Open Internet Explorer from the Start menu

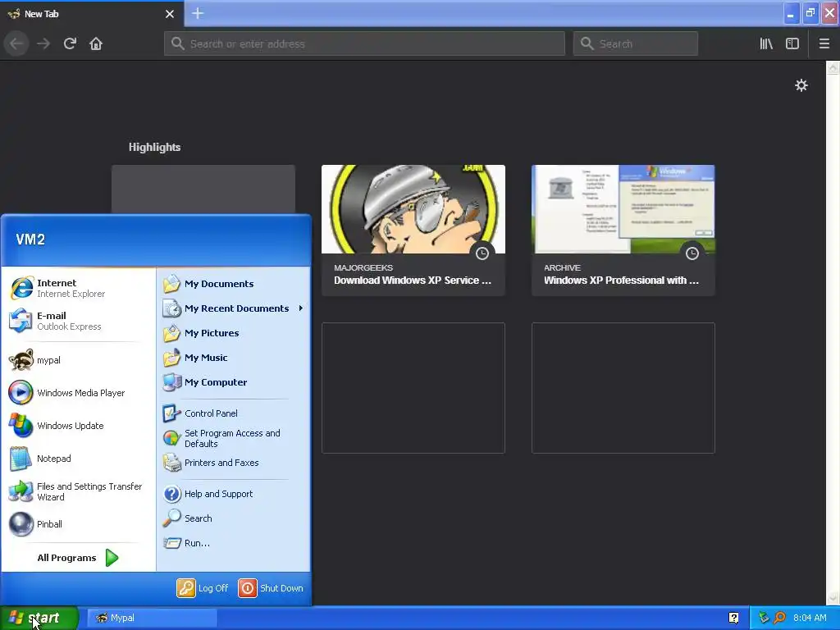coord(78,288)
